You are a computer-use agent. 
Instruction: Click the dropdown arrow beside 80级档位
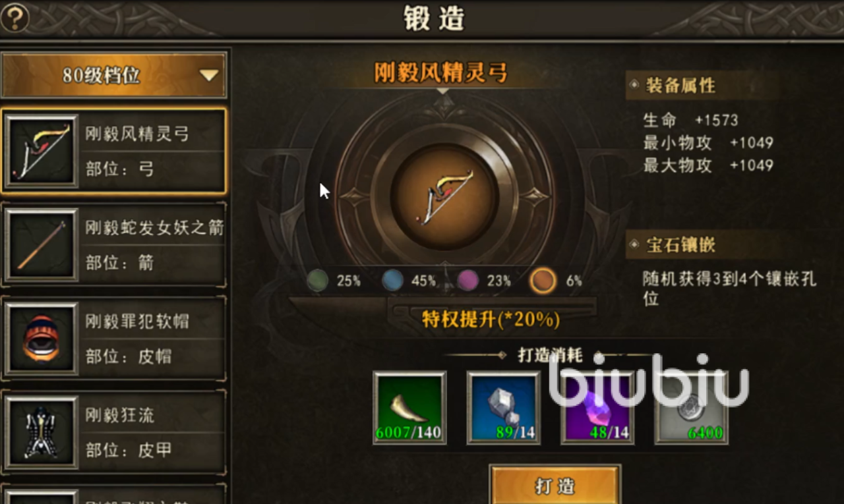(x=209, y=76)
